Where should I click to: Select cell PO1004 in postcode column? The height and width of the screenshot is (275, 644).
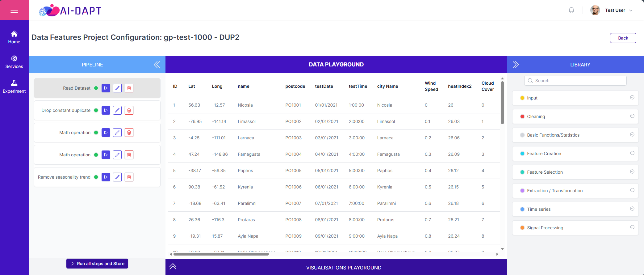coord(293,154)
